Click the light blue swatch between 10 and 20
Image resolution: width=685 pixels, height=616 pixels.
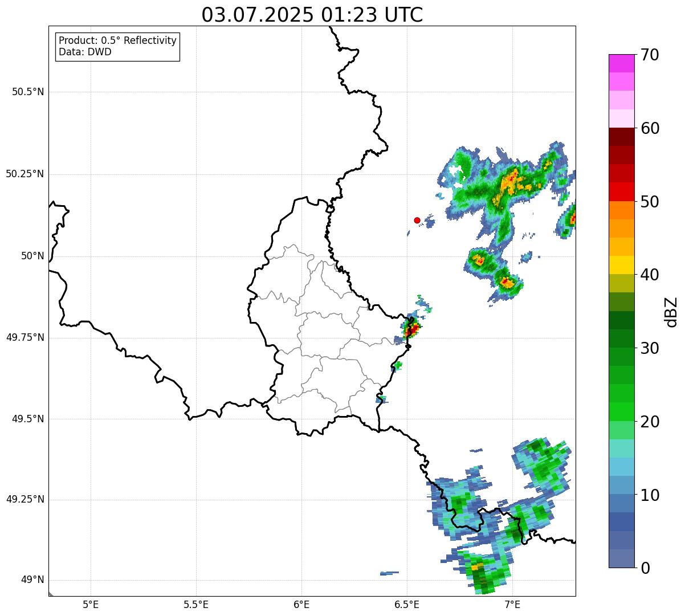[x=622, y=467]
